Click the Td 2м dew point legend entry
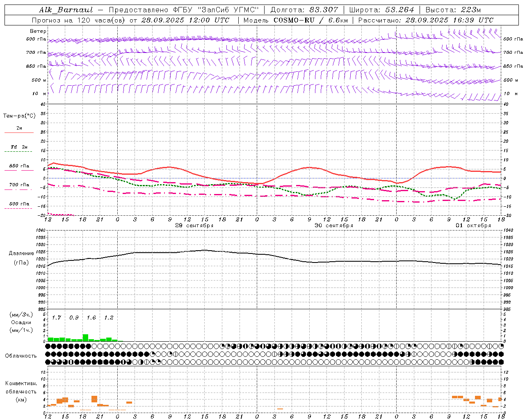 tap(19, 147)
